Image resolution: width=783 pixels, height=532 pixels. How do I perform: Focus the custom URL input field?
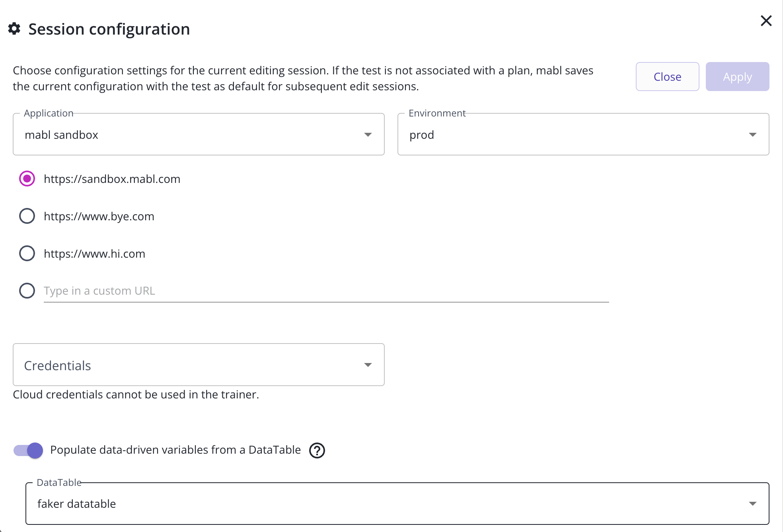pos(326,291)
